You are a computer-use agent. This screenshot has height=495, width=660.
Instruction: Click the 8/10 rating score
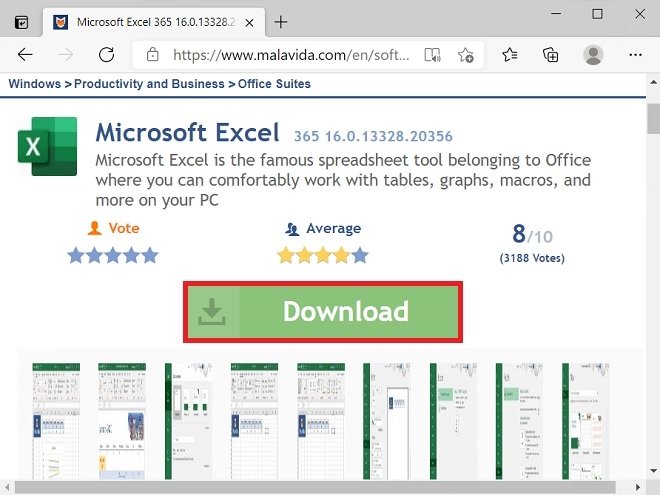(532, 234)
